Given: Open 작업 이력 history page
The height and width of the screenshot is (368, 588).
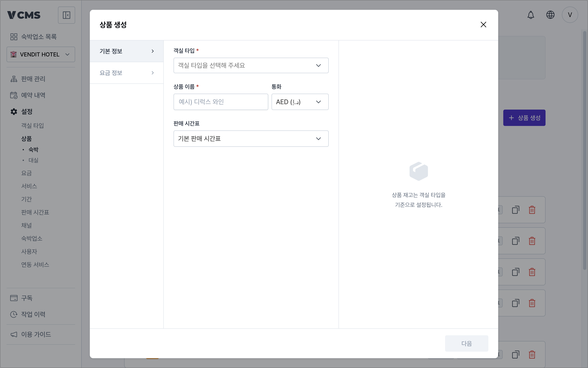Looking at the screenshot, I should coord(28,314).
